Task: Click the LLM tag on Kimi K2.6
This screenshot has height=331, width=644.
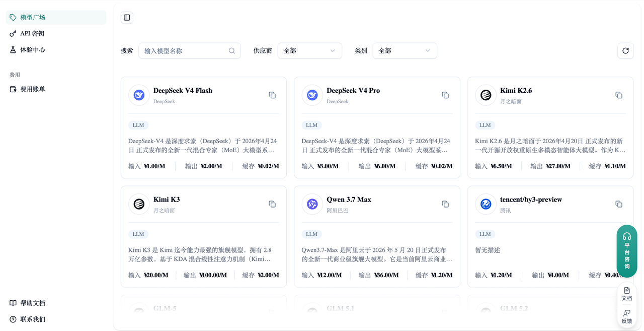Action: [x=485, y=125]
